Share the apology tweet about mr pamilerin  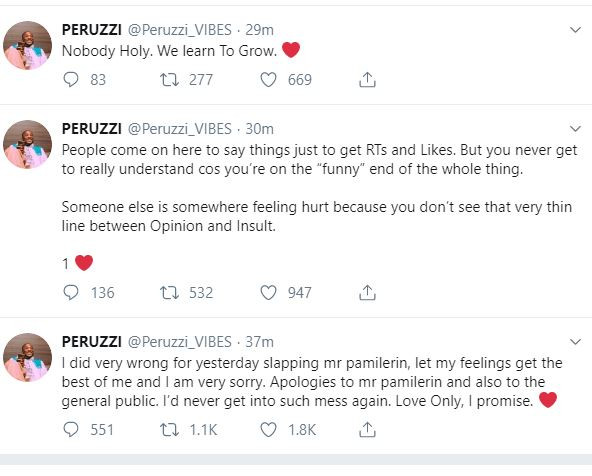367,430
